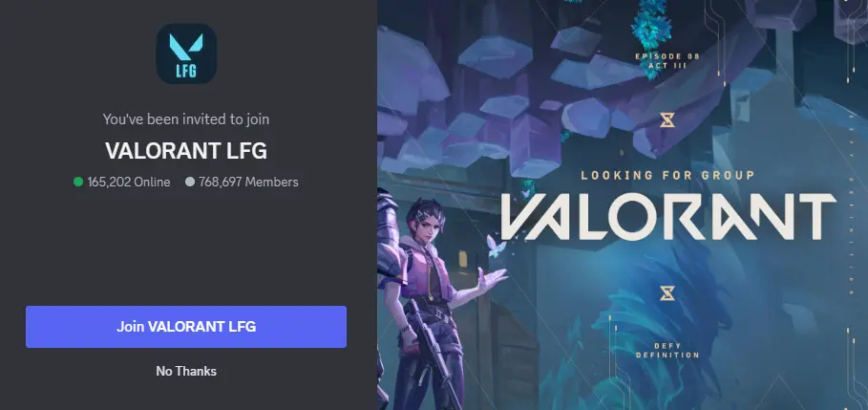Click the green online status dot

click(x=78, y=182)
